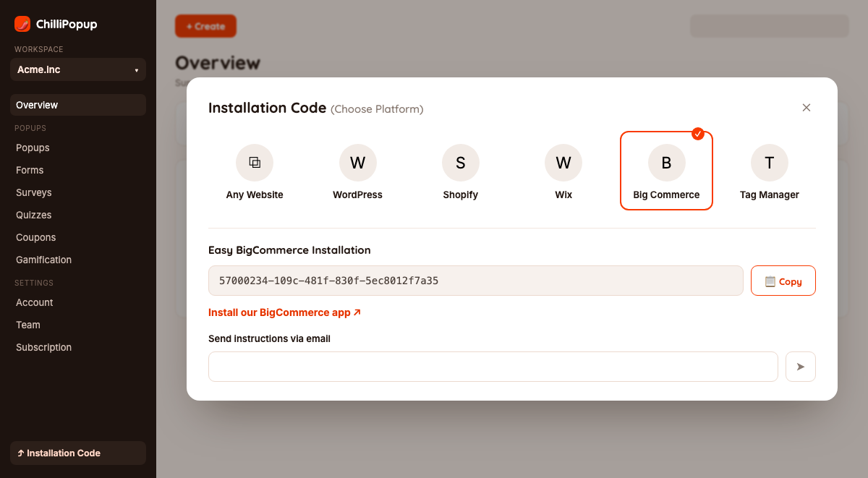
Task: Select the Shopify platform icon
Action: coord(461,163)
